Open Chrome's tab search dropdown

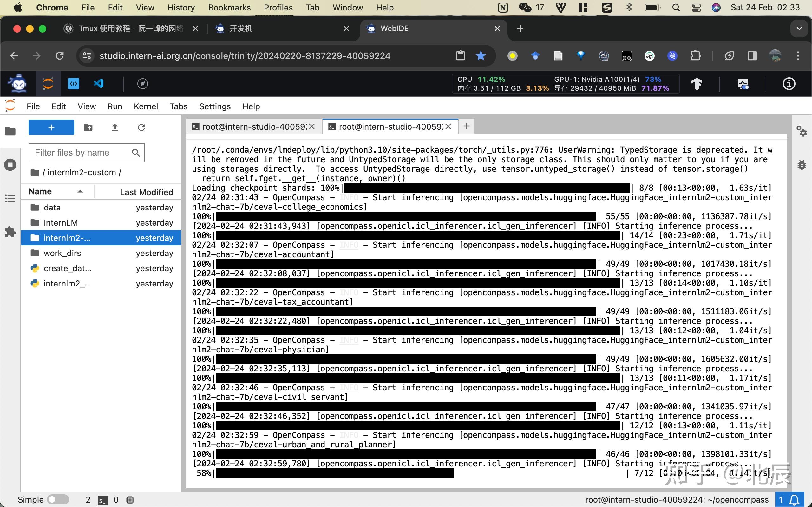tap(800, 29)
